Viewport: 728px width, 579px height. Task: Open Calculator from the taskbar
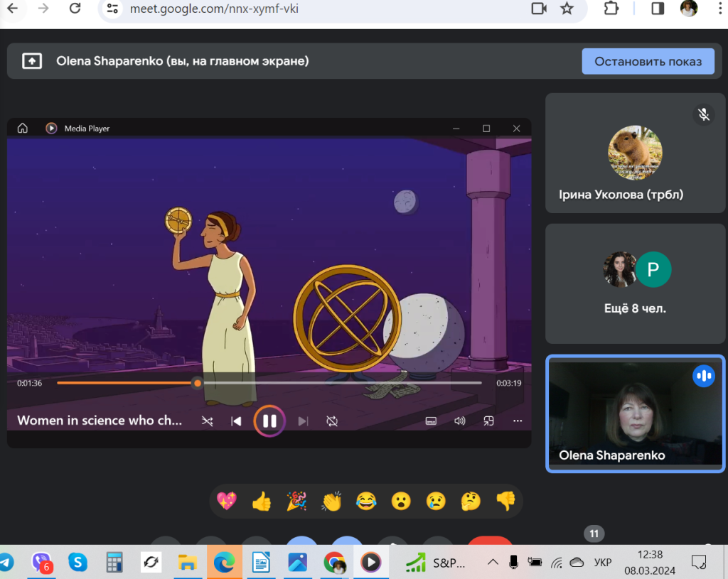[x=114, y=562]
